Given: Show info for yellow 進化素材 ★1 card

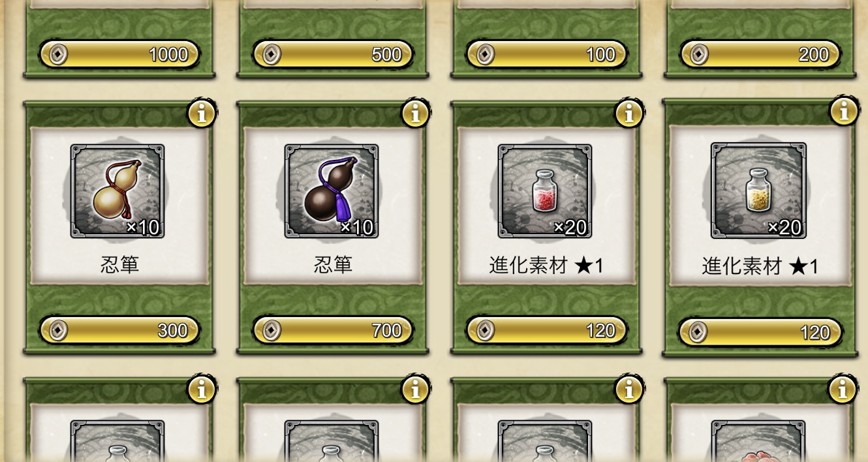Looking at the screenshot, I should (843, 112).
